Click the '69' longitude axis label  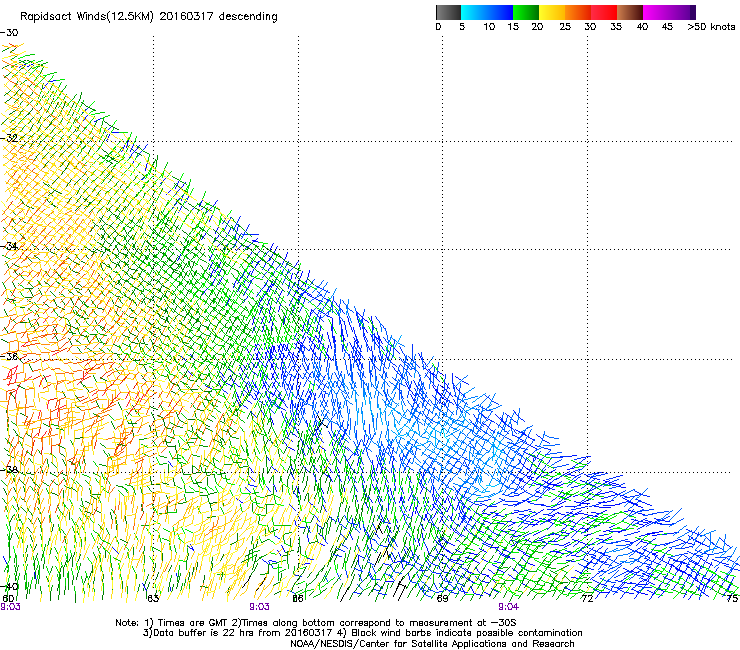click(442, 599)
